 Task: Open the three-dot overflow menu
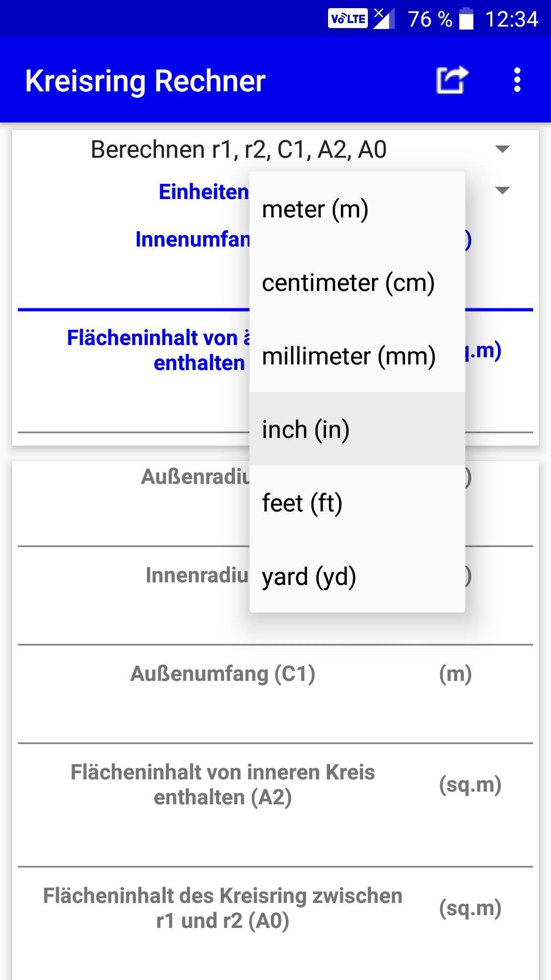click(x=517, y=80)
